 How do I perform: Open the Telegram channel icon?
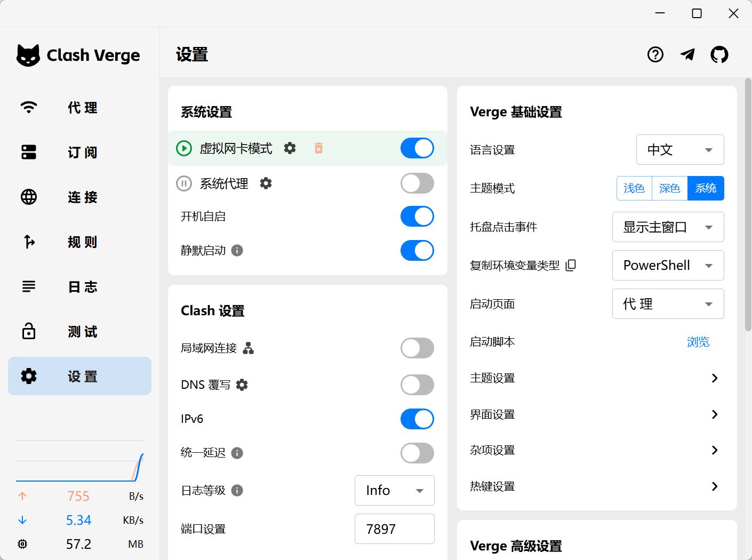click(x=687, y=54)
